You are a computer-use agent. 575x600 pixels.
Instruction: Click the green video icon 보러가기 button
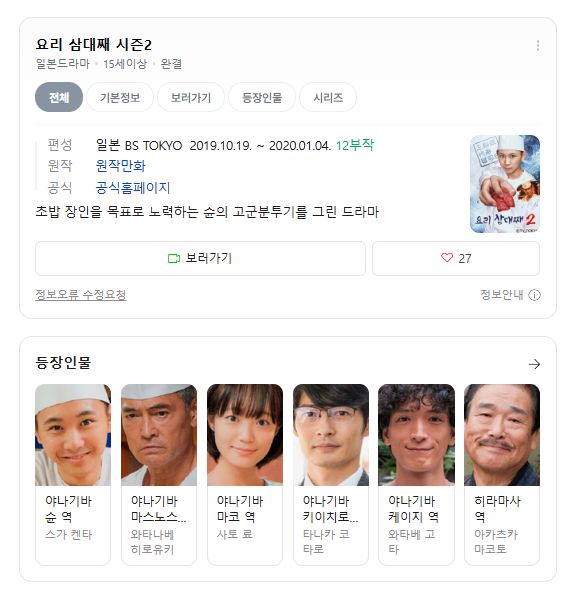click(200, 258)
